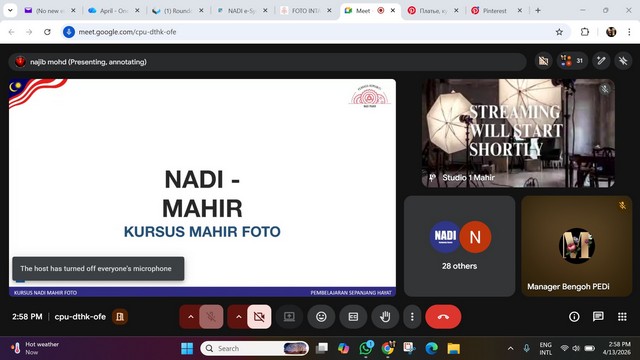The width and height of the screenshot is (640, 360).
Task: Open more options three-dot menu in call bar
Action: [x=412, y=317]
